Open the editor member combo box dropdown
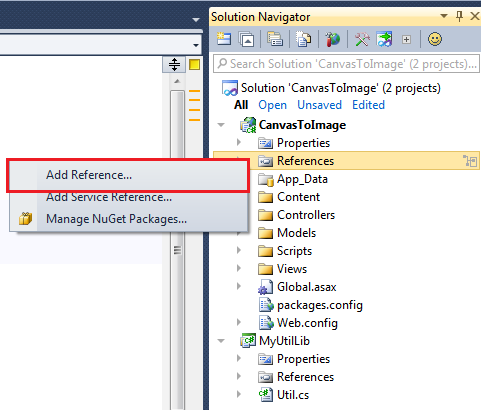481x410 pixels. click(196, 45)
